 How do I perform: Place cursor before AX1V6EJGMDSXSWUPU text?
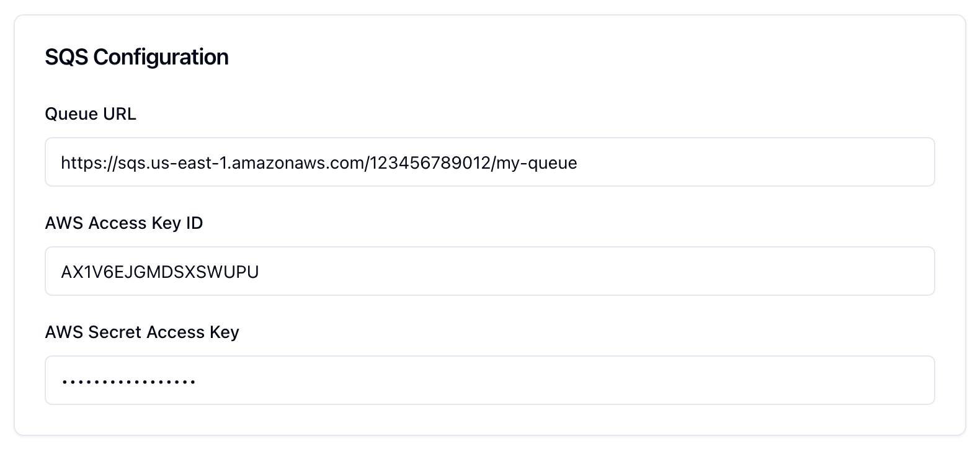point(62,271)
